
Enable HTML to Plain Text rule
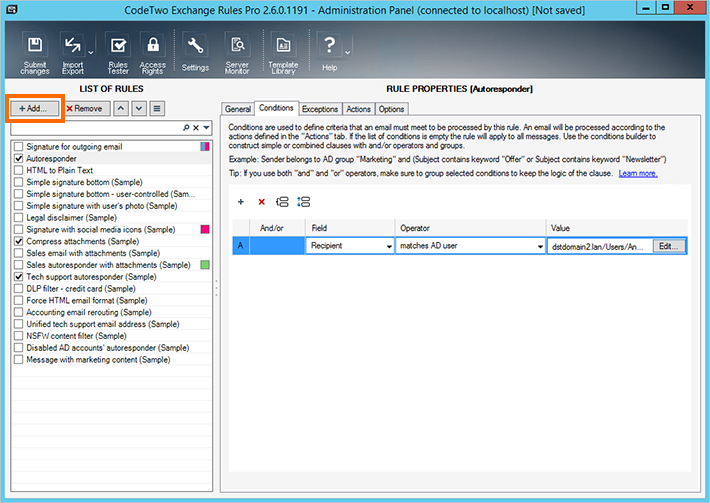[19, 170]
